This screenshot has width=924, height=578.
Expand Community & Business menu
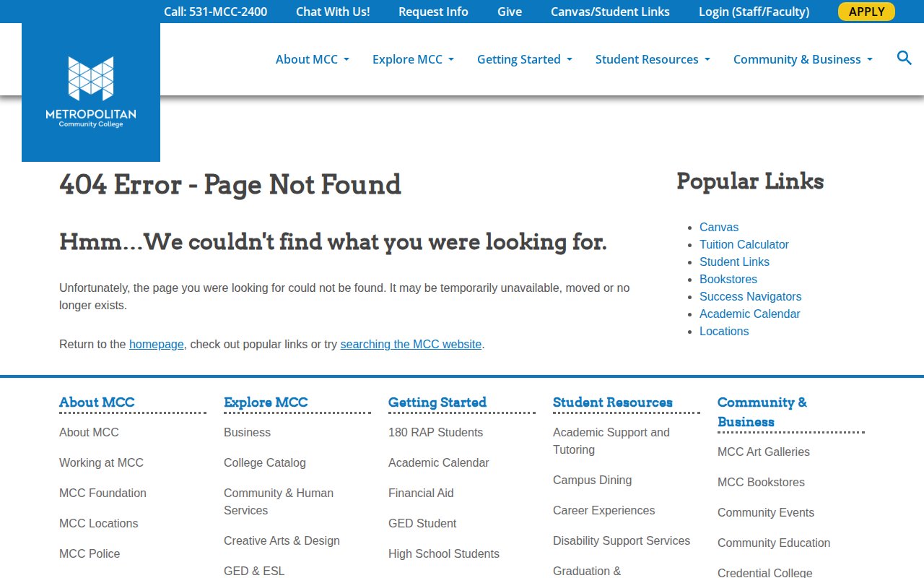[x=803, y=59]
